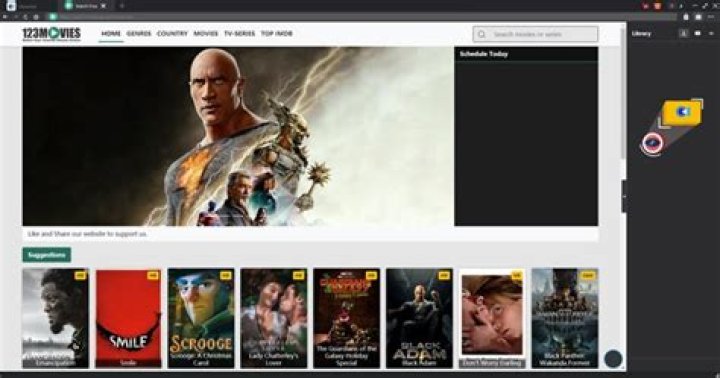Click the Library panel title
The image size is (720, 378).
[641, 34]
